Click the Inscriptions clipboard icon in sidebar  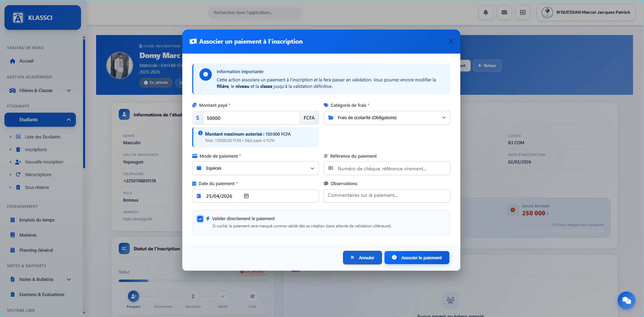18,149
